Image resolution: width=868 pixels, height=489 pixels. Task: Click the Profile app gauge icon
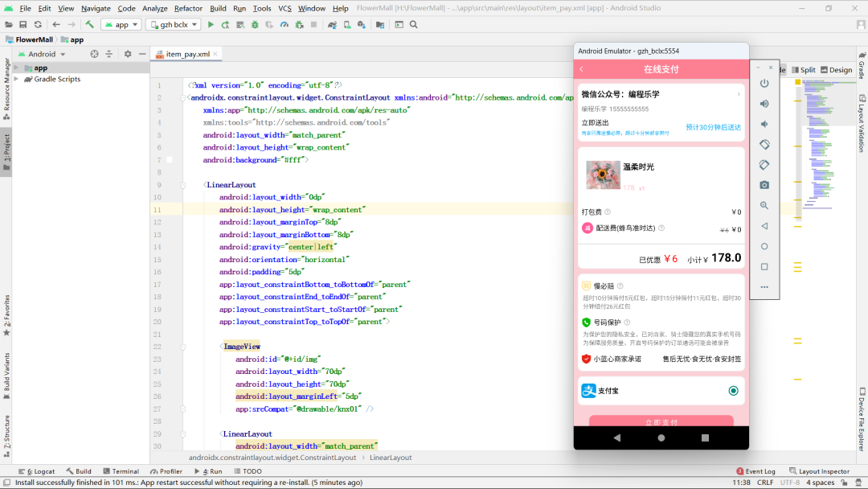click(x=284, y=24)
